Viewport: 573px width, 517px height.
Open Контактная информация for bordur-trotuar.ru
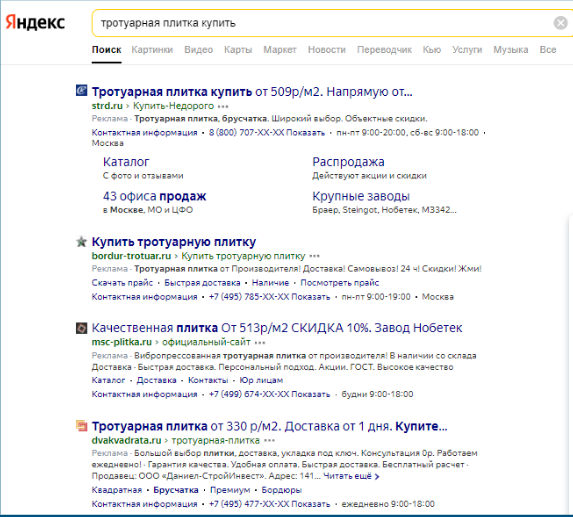(144, 297)
